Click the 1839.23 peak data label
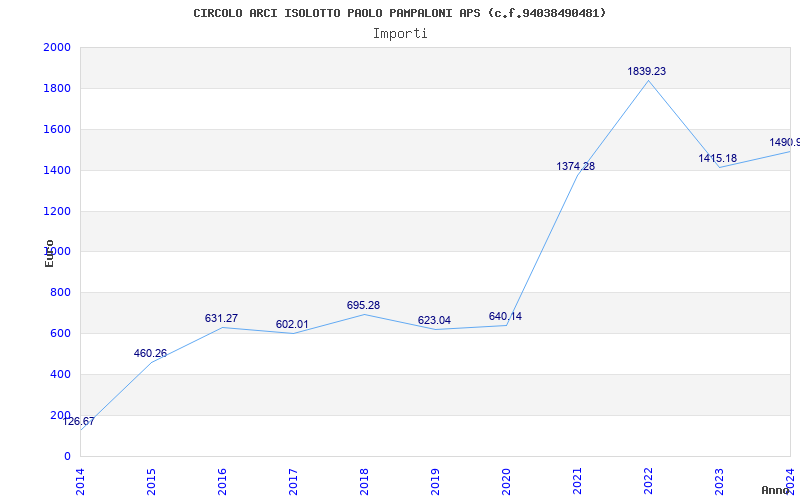The image size is (800, 500). pyautogui.click(x=646, y=71)
